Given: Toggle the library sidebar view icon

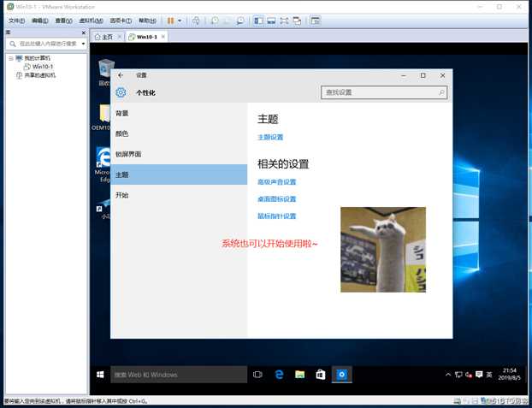Looking at the screenshot, I should [258, 21].
